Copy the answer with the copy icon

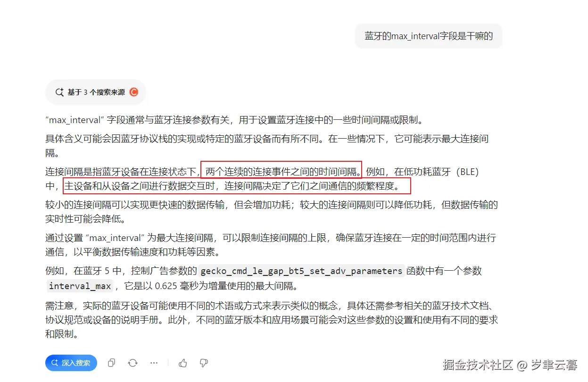[x=111, y=363]
